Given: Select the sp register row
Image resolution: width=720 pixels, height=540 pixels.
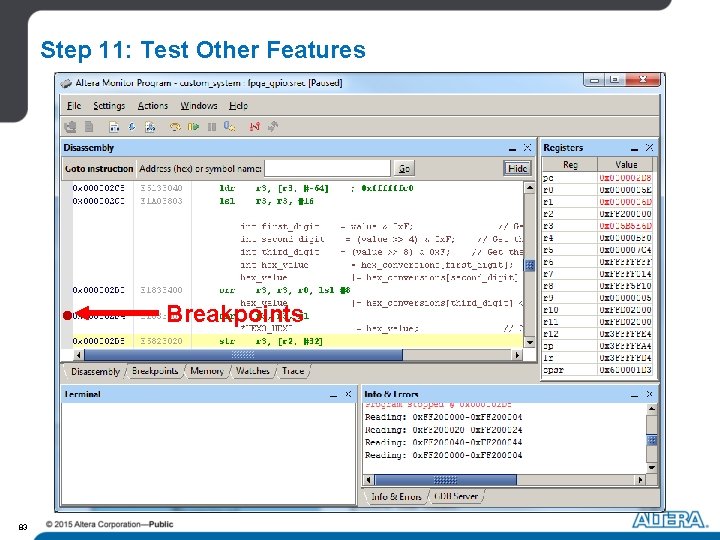Looking at the screenshot, I should click(597, 346).
